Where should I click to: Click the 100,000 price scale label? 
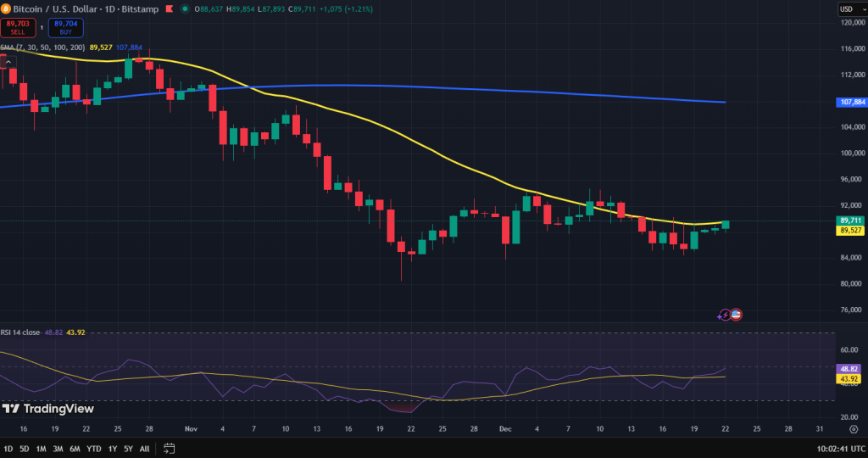click(x=853, y=154)
